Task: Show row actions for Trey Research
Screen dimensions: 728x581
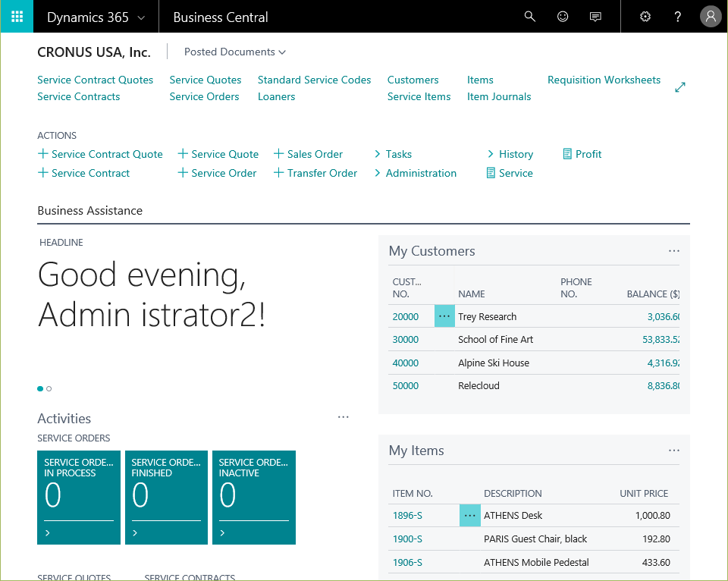Action: coord(444,316)
